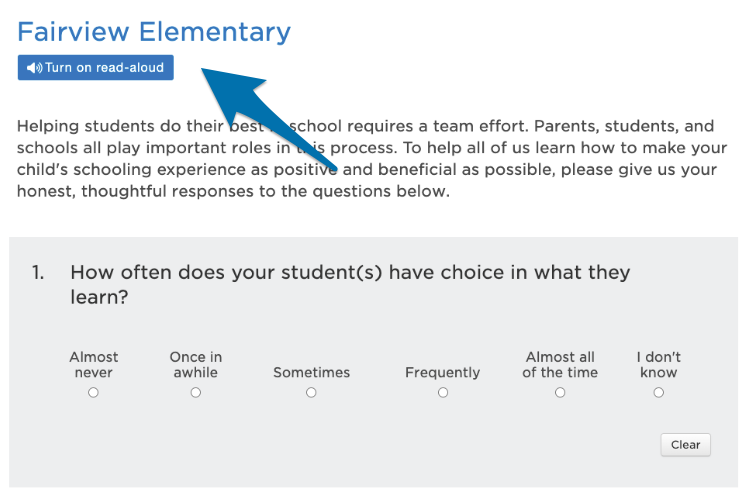
Task: Choose the 'I don't know' radio button
Action: pyautogui.click(x=659, y=393)
